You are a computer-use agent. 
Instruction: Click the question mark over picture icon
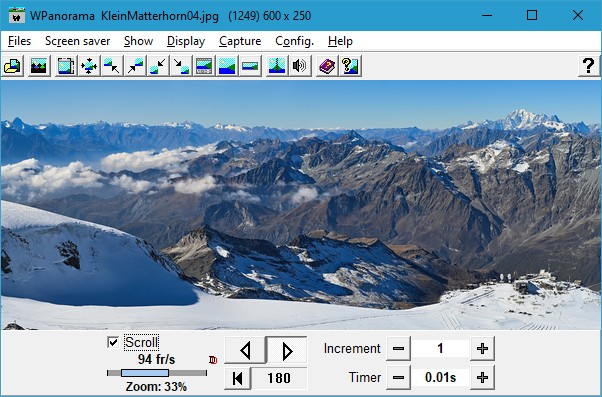click(351, 66)
